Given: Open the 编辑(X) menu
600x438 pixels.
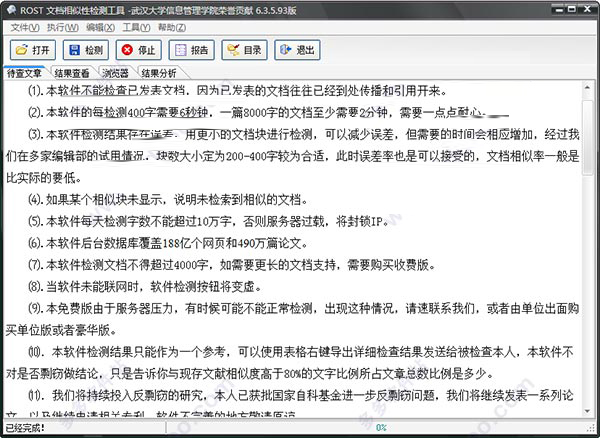Looking at the screenshot, I should tap(100, 28).
